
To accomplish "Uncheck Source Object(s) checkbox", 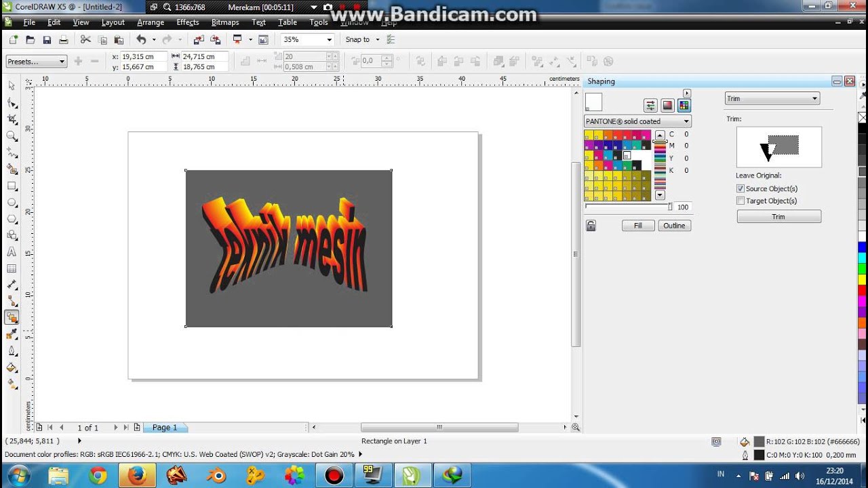I will 741,188.
